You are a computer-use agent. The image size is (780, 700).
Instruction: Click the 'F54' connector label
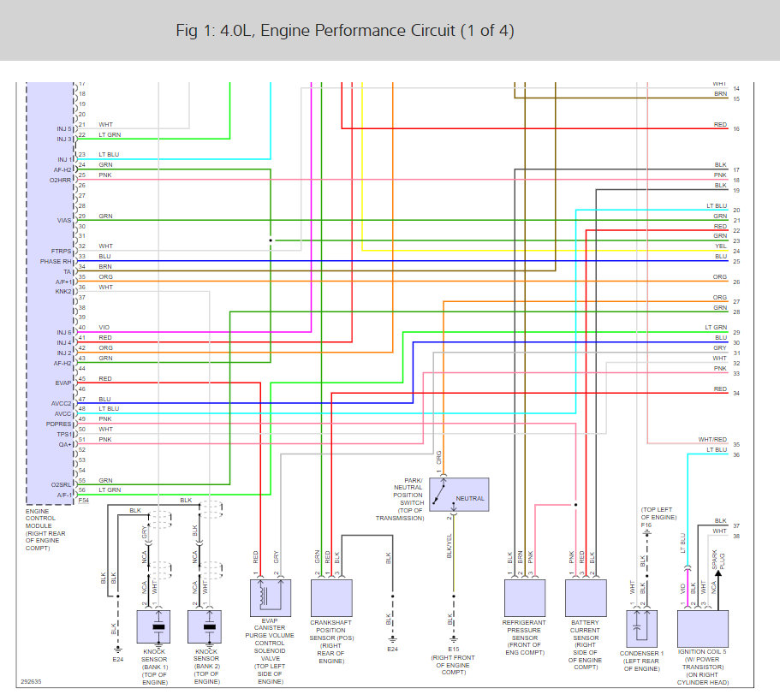(84, 500)
